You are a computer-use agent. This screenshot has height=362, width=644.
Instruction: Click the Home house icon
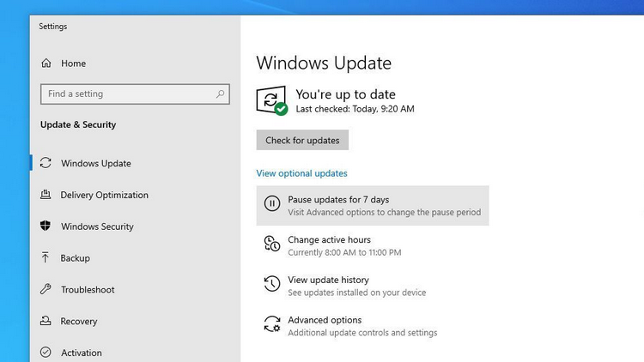coord(46,63)
